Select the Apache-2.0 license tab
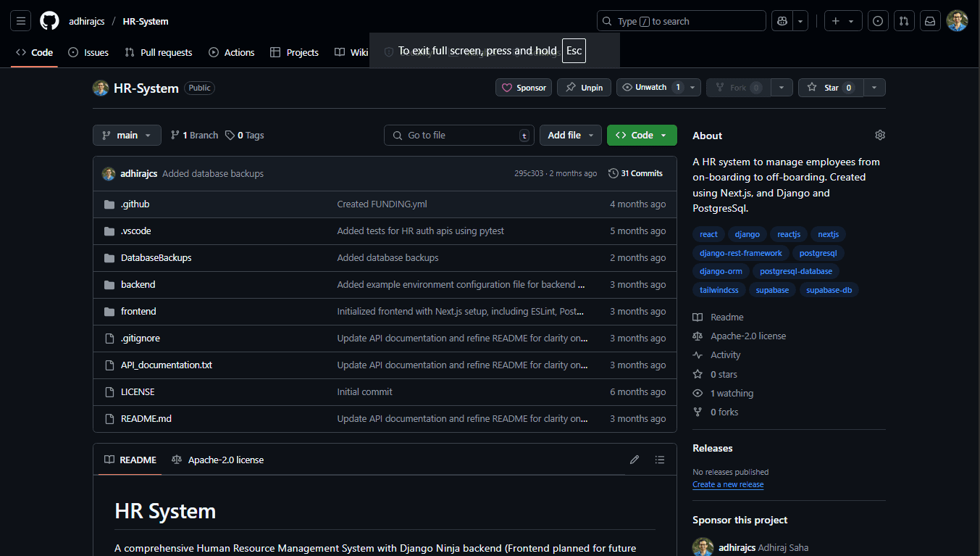 click(217, 460)
